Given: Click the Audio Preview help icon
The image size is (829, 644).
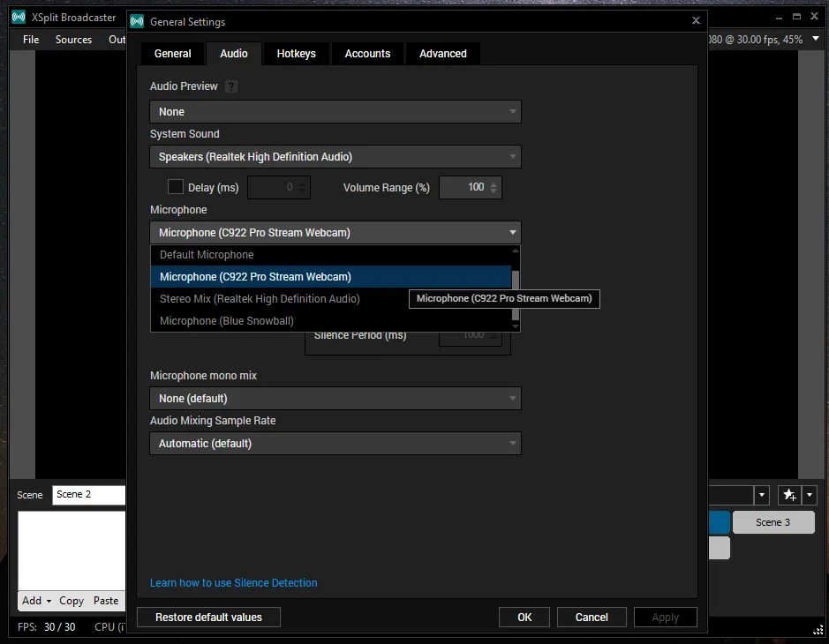Looking at the screenshot, I should (231, 86).
